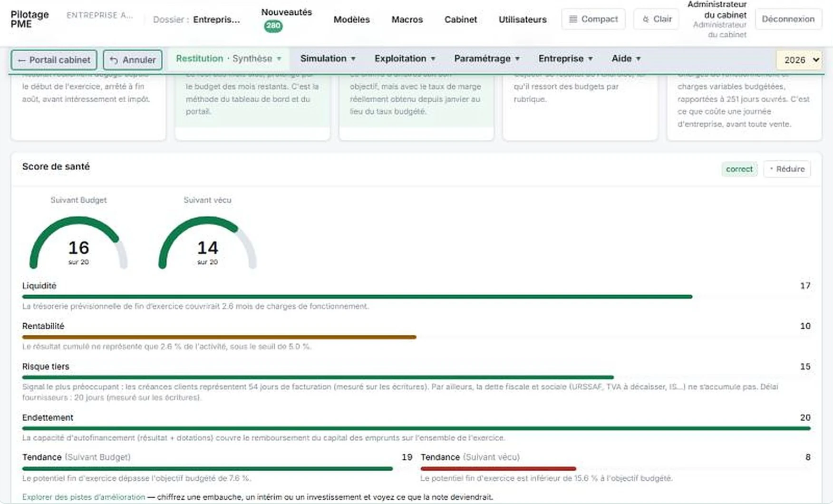Click the 'correct' status badge
This screenshot has width=833, height=504.
(739, 169)
